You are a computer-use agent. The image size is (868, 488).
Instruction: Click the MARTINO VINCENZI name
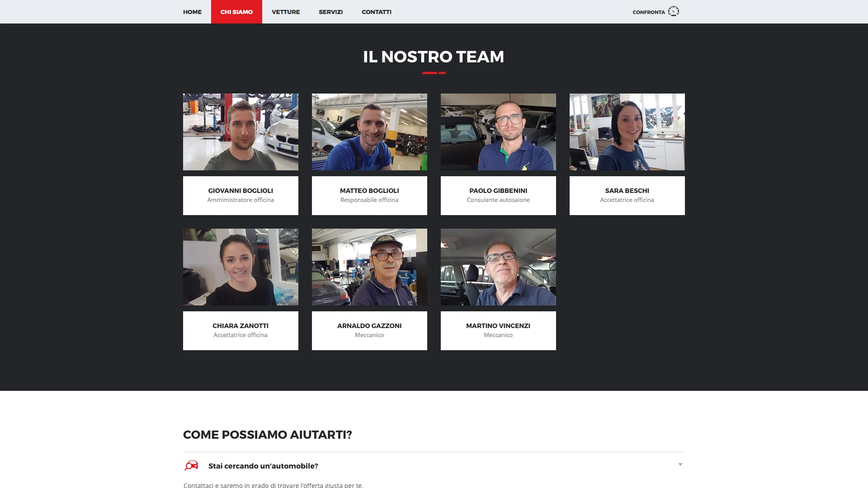click(x=498, y=326)
